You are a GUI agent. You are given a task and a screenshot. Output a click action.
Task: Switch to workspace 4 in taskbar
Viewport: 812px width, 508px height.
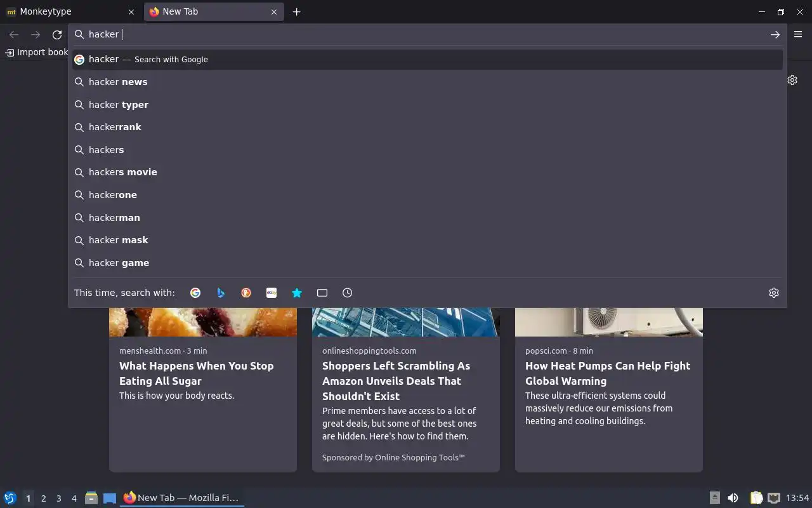coord(74,498)
